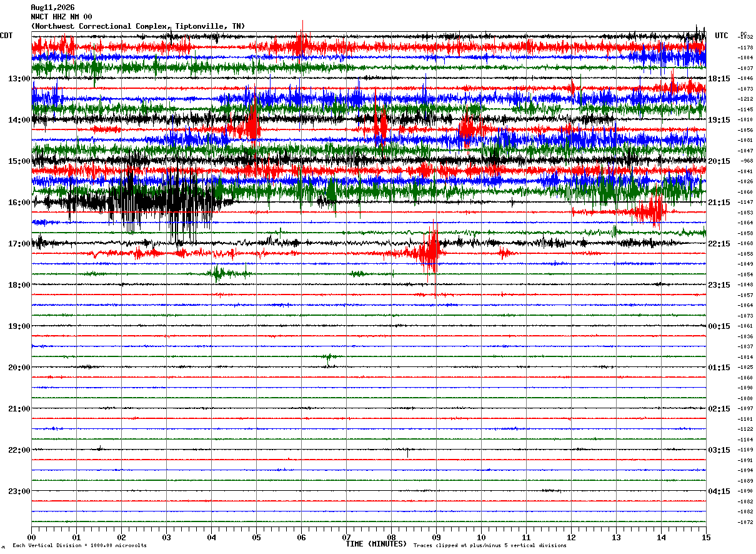Select the 20:00 CDT row label
The height and width of the screenshot is (554, 756).
(19, 368)
